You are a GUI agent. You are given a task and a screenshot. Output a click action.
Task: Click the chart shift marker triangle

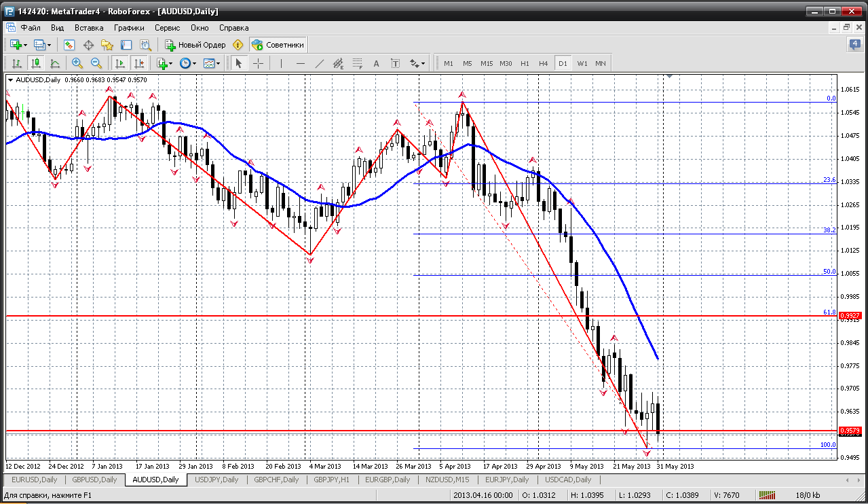click(669, 77)
